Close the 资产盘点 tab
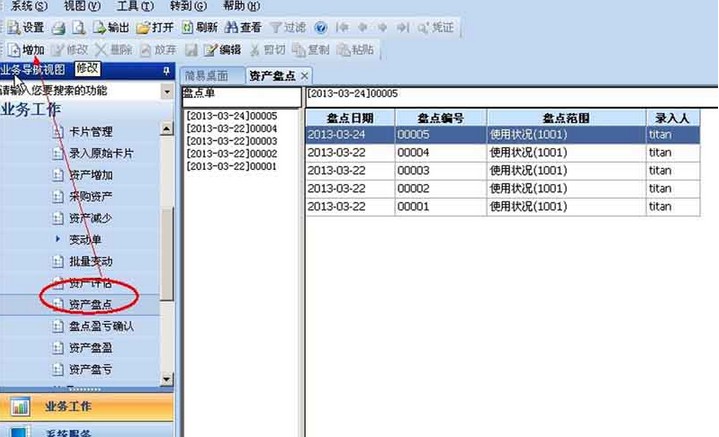The image size is (719, 437). coord(304,75)
